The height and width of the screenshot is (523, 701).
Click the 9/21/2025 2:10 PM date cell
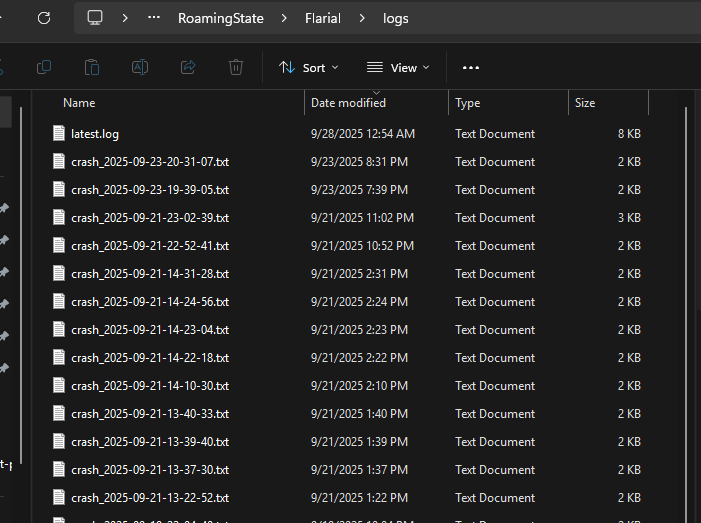click(359, 386)
